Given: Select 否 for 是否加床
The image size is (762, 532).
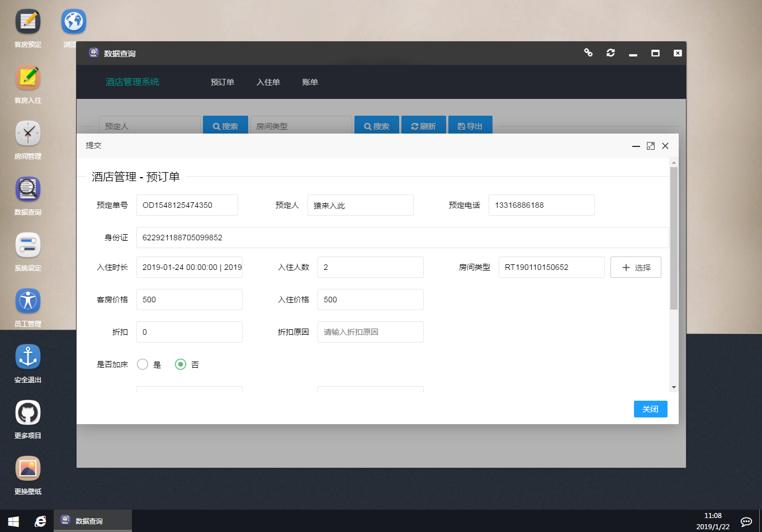Looking at the screenshot, I should 181,364.
